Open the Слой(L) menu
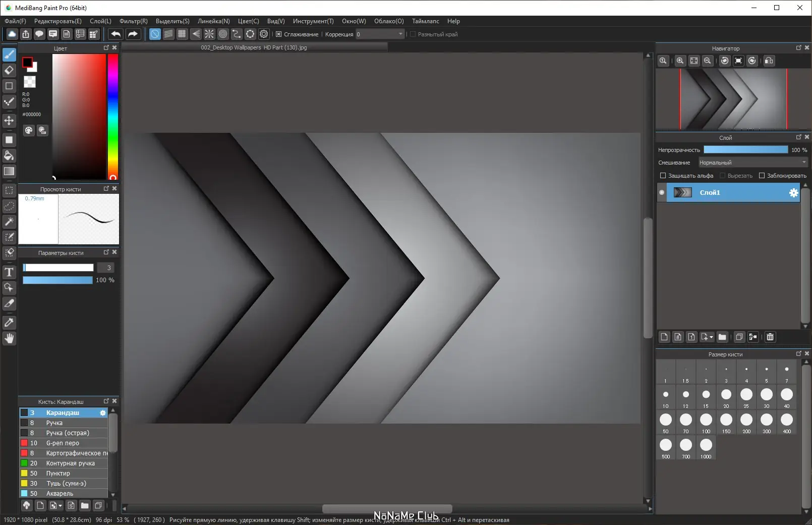 click(100, 21)
